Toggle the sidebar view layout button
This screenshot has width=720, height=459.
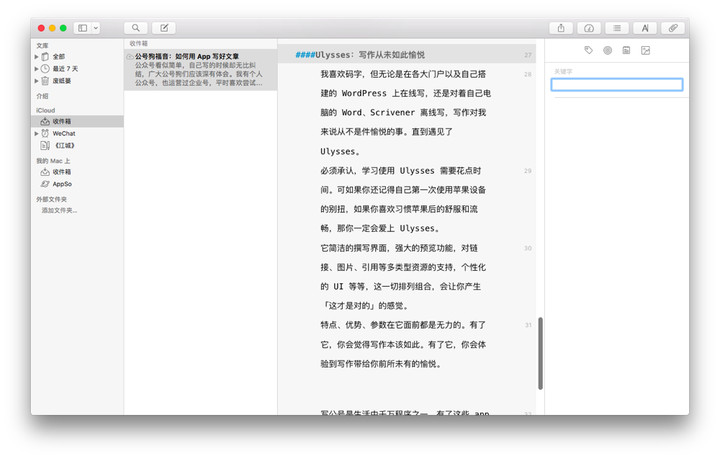[x=83, y=28]
